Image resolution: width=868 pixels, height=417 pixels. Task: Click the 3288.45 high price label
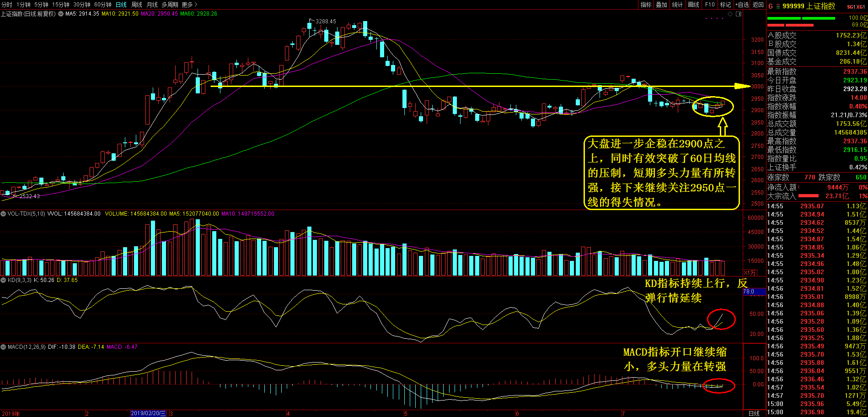coord(326,22)
